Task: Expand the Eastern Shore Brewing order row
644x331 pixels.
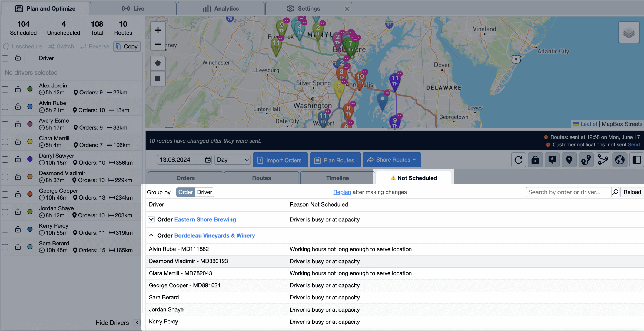Action: tap(151, 219)
